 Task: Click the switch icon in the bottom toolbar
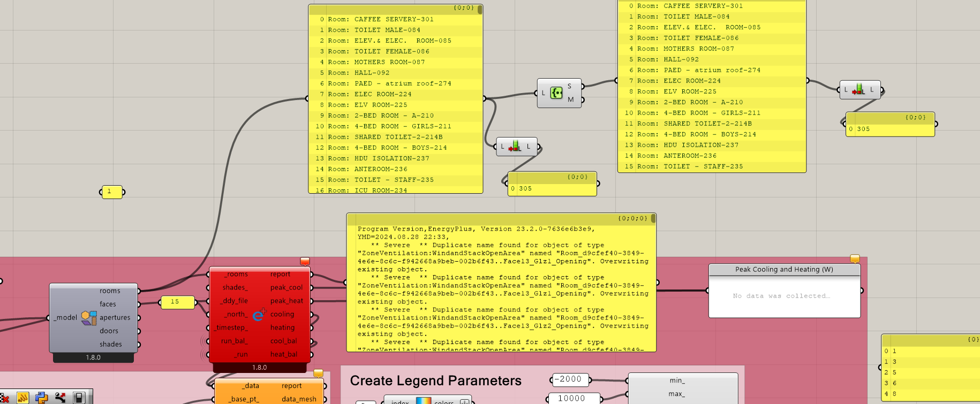[79, 398]
